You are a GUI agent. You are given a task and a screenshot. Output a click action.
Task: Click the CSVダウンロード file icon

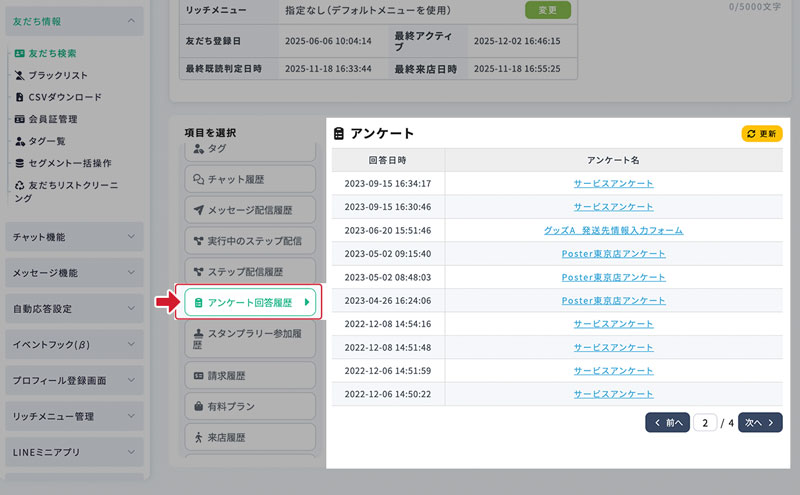click(x=19, y=97)
